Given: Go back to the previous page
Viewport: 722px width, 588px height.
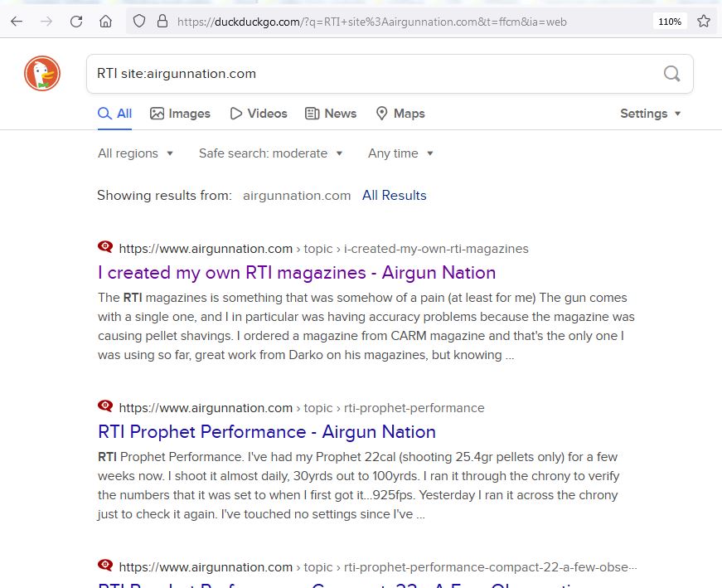Looking at the screenshot, I should tap(17, 22).
